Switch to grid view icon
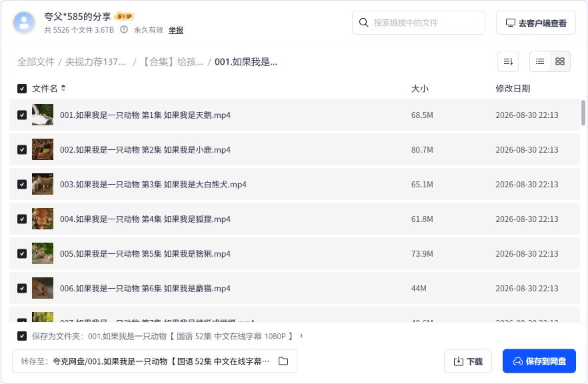This screenshot has width=588, height=384. tap(560, 61)
